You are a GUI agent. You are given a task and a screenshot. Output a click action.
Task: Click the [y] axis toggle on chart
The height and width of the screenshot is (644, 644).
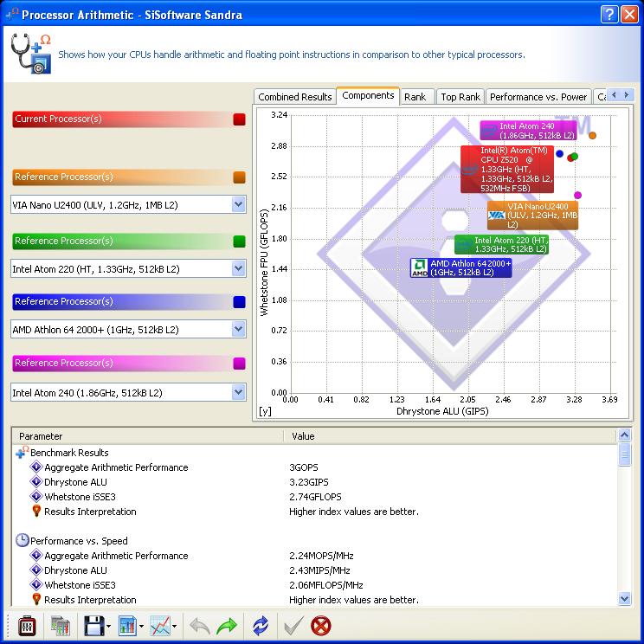coord(265,411)
